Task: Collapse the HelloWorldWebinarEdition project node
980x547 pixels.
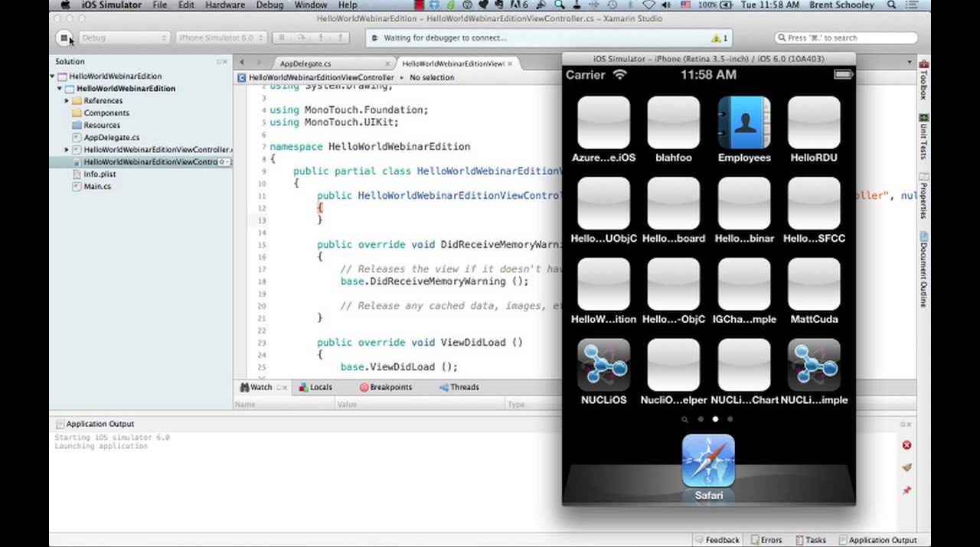Action: click(x=60, y=89)
